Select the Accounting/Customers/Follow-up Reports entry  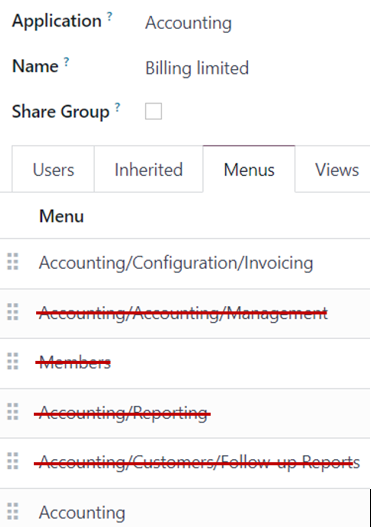click(199, 463)
